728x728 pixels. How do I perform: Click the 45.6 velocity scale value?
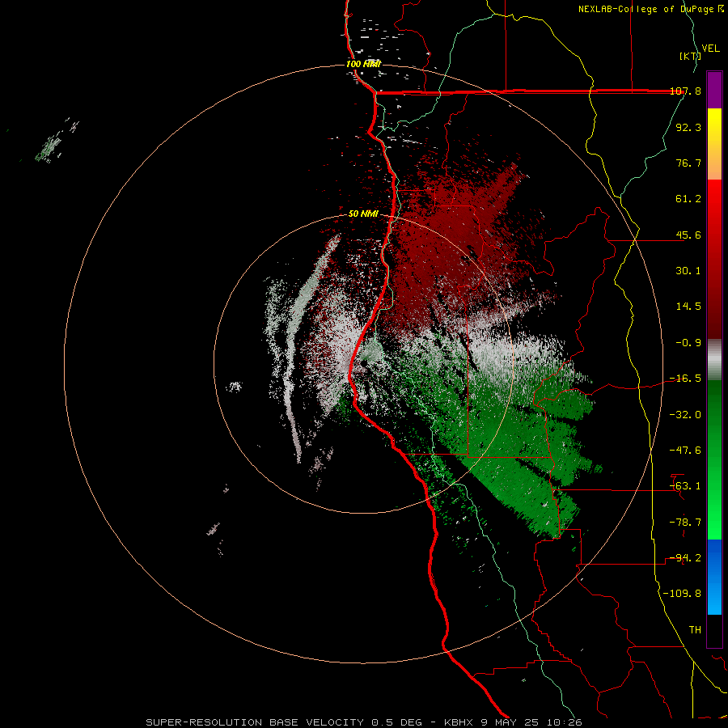[x=688, y=235]
